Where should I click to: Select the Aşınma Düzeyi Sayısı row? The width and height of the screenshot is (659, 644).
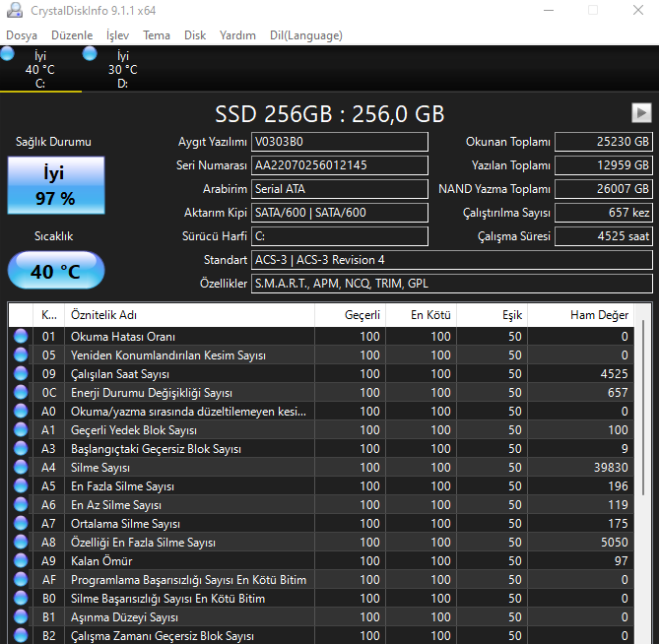(x=321, y=617)
